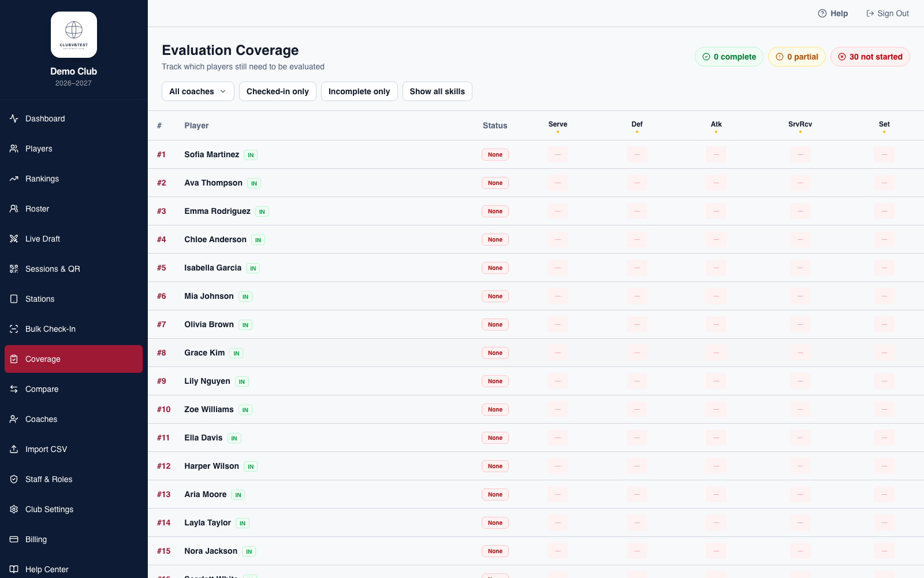Click the Serve column header

[x=558, y=124]
